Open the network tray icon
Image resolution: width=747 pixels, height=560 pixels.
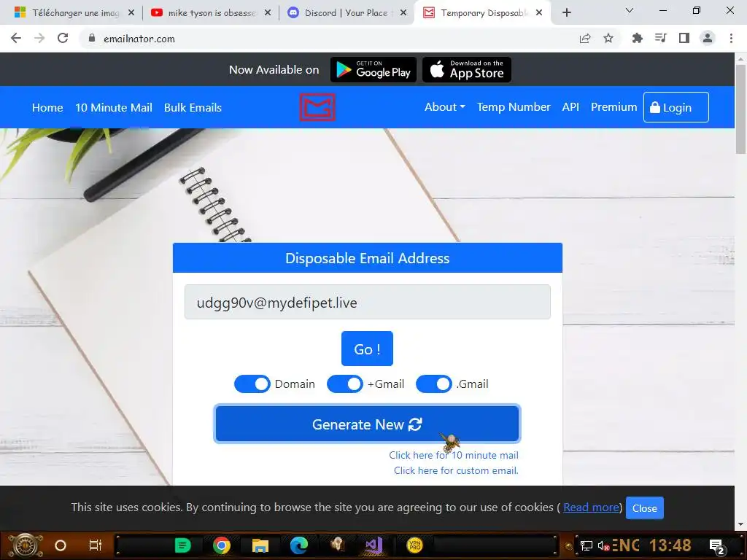click(x=587, y=546)
